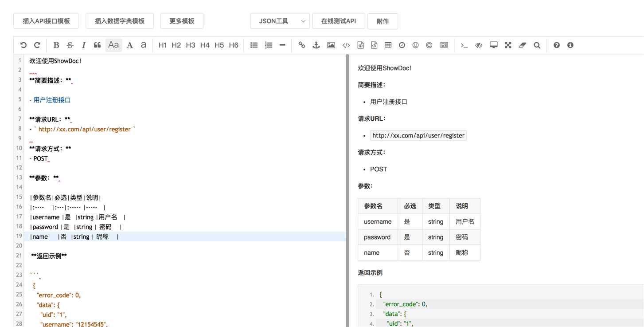Insert date and time
644x327 pixels.
coord(402,45)
